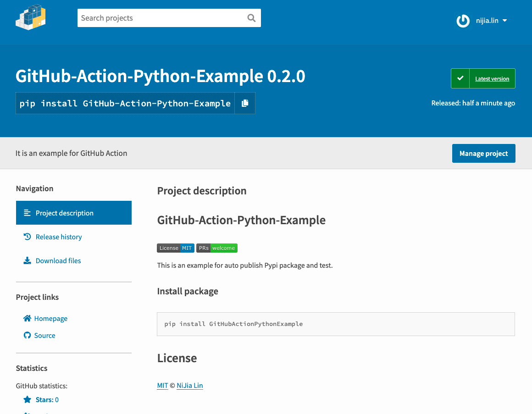Click the License MIT badge
Image resolution: width=532 pixels, height=414 pixels.
(176, 248)
